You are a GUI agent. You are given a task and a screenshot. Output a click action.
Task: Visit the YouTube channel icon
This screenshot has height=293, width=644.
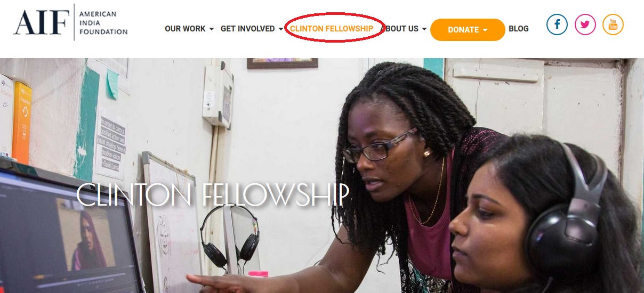click(613, 25)
